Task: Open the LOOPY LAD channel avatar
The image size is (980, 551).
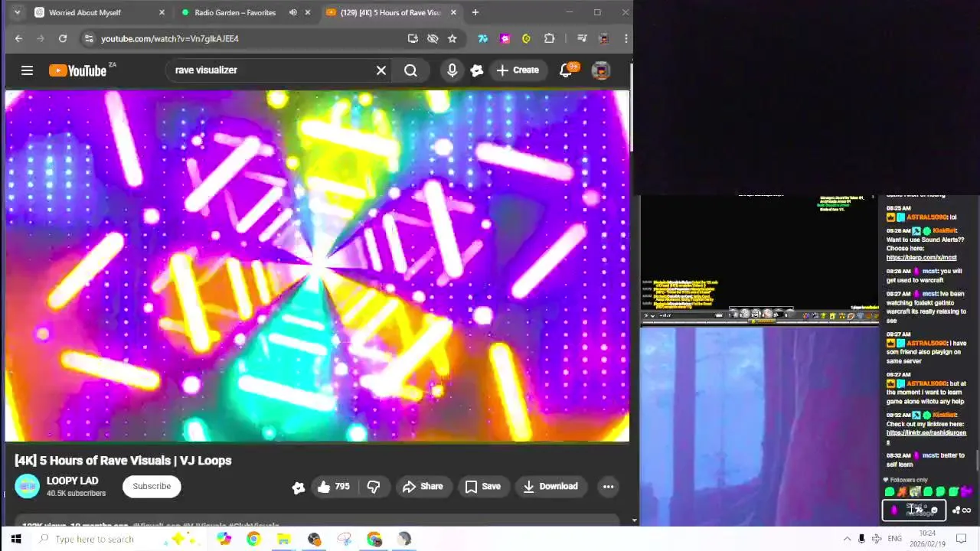Action: (x=27, y=486)
